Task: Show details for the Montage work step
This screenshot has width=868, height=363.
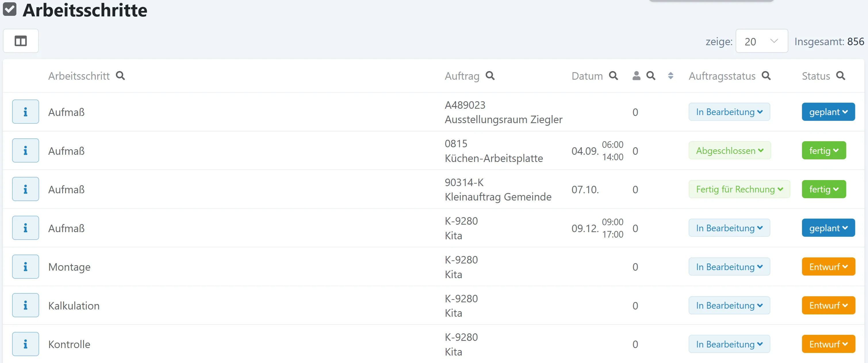Action: pos(25,266)
